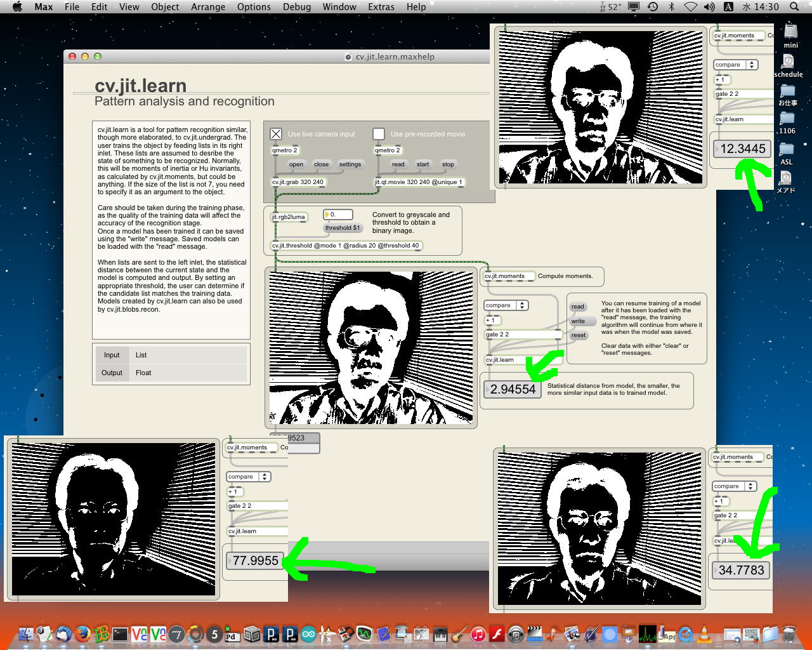The width and height of the screenshot is (812, 650).
Task: Open the Arduino app in the Dock
Action: click(308, 633)
